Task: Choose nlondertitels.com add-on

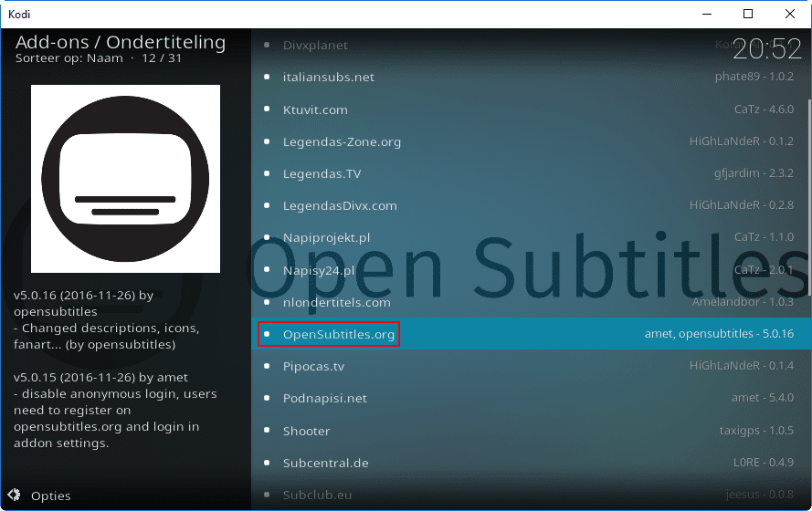Action: [x=531, y=302]
